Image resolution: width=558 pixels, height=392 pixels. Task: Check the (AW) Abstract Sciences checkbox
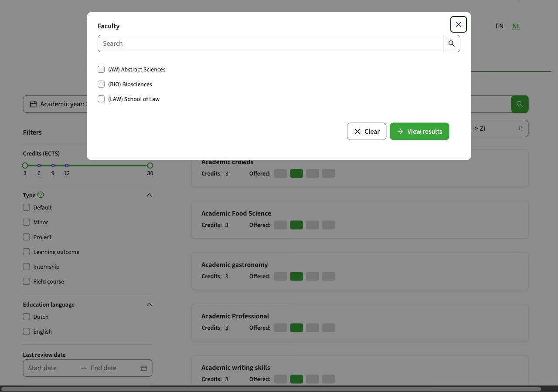click(x=101, y=69)
